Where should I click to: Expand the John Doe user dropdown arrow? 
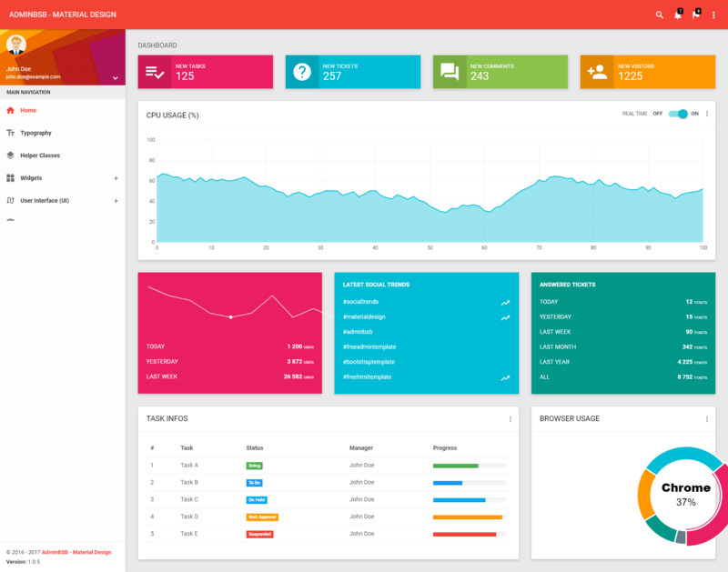coord(116,78)
